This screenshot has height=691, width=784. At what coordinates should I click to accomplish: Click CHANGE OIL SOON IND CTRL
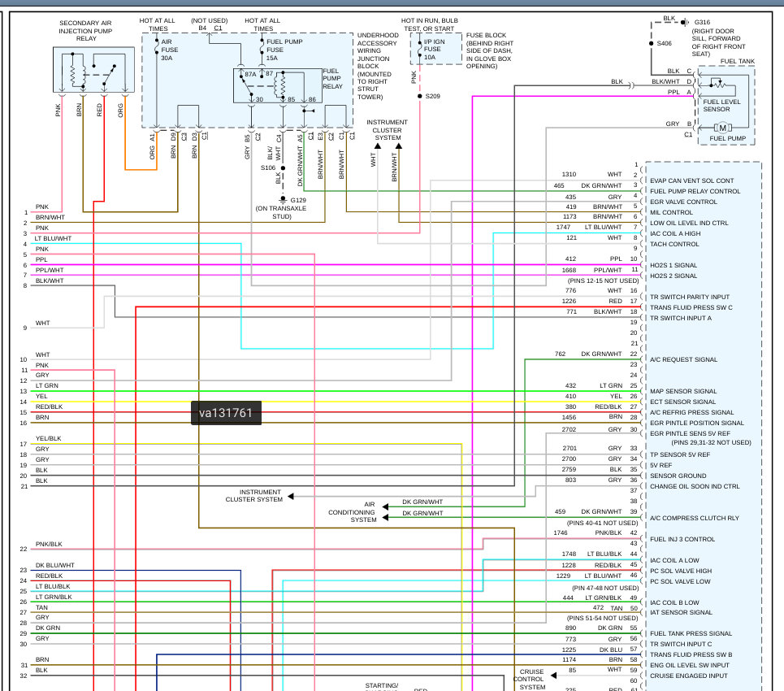click(695, 486)
